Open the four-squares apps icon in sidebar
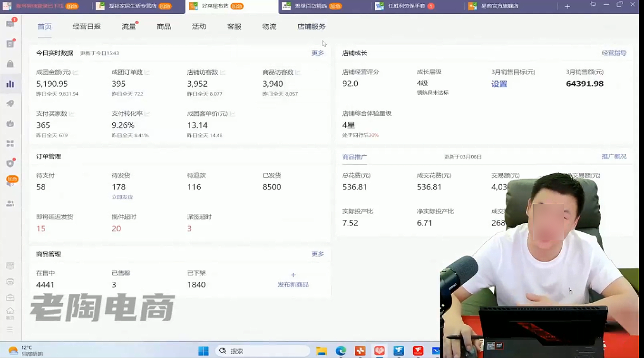The width and height of the screenshot is (644, 358). pyautogui.click(x=10, y=143)
